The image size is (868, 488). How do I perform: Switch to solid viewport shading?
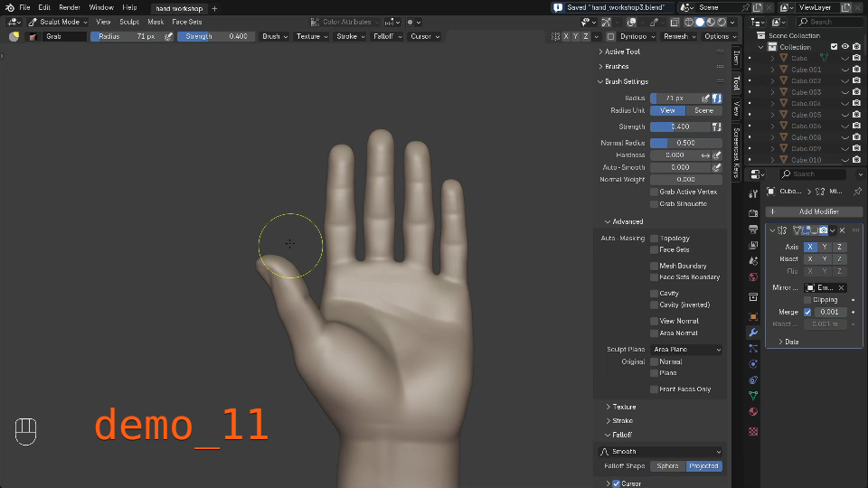click(x=700, y=22)
